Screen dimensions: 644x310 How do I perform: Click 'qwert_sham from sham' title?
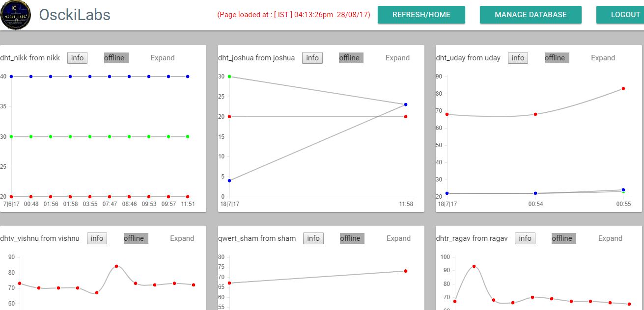257,238
